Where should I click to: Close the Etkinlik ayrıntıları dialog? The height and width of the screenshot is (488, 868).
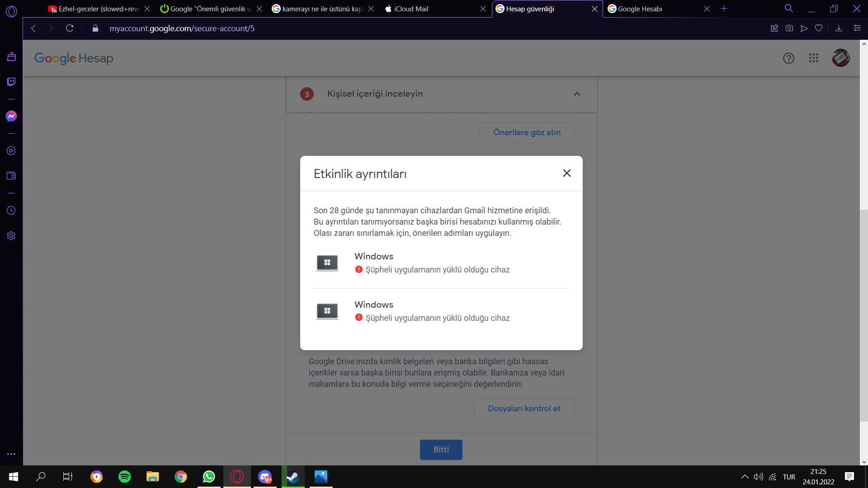coord(566,173)
